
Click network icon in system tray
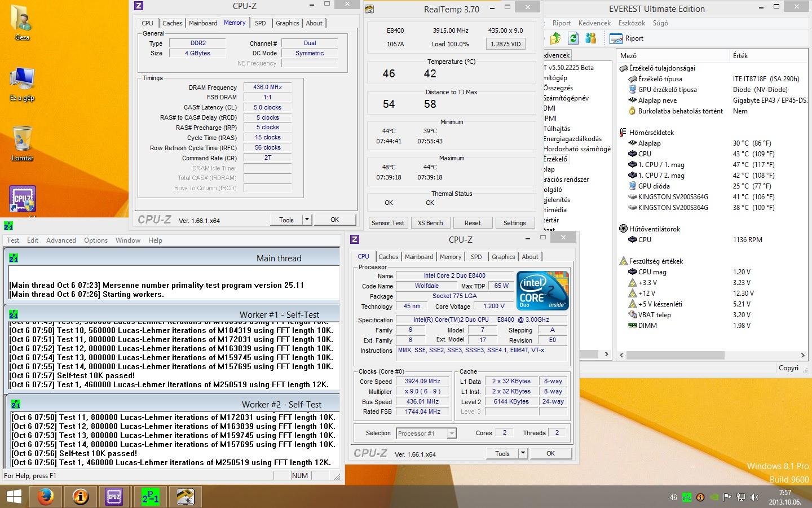[x=741, y=497]
